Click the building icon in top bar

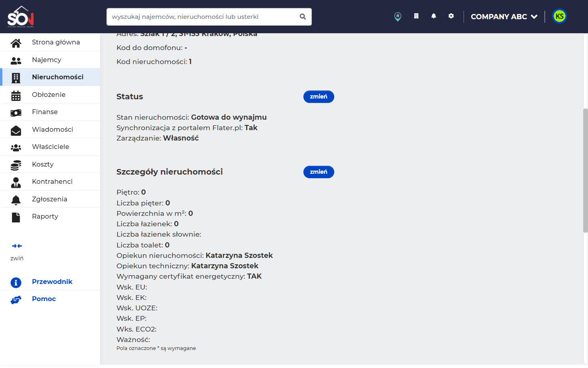pyautogui.click(x=416, y=16)
